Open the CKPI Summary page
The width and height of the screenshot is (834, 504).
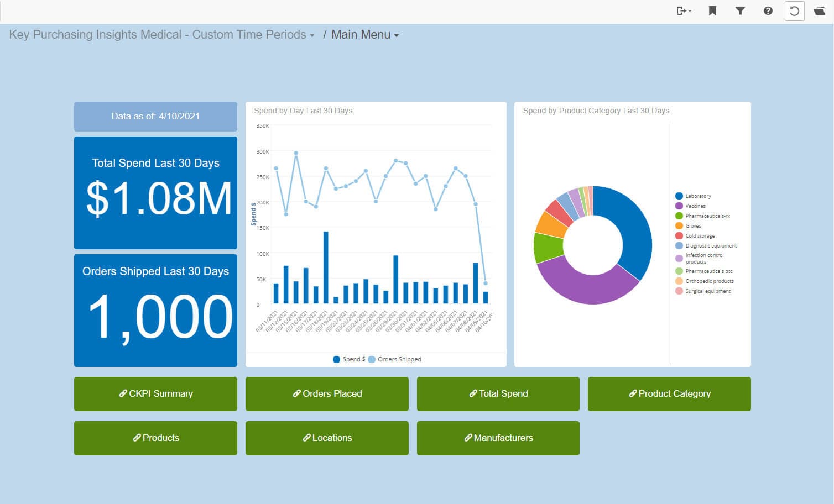tap(155, 393)
